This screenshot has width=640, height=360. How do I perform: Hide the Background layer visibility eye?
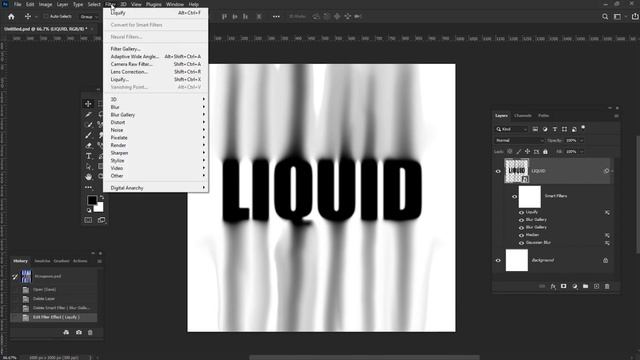pyautogui.click(x=498, y=260)
